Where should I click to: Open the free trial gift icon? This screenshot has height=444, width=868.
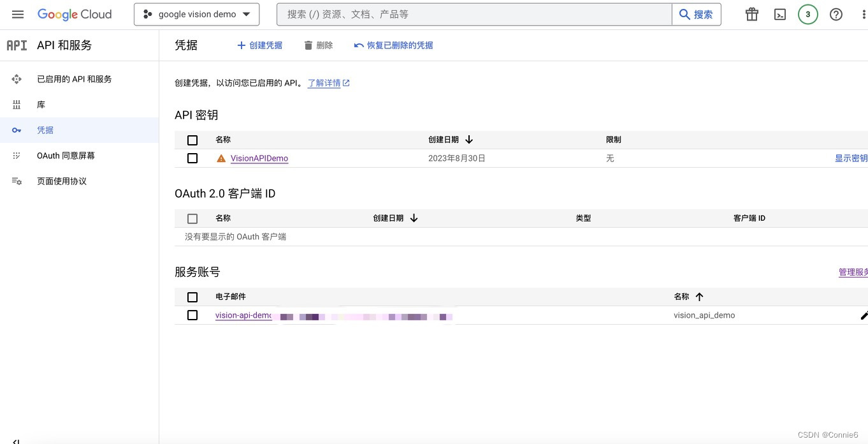(752, 14)
